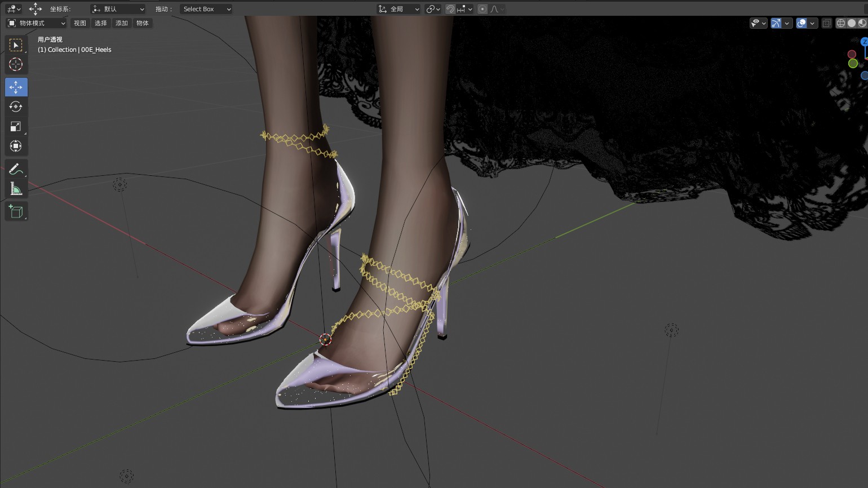Switch to solid viewport shading
This screenshot has width=868, height=488.
click(x=852, y=23)
